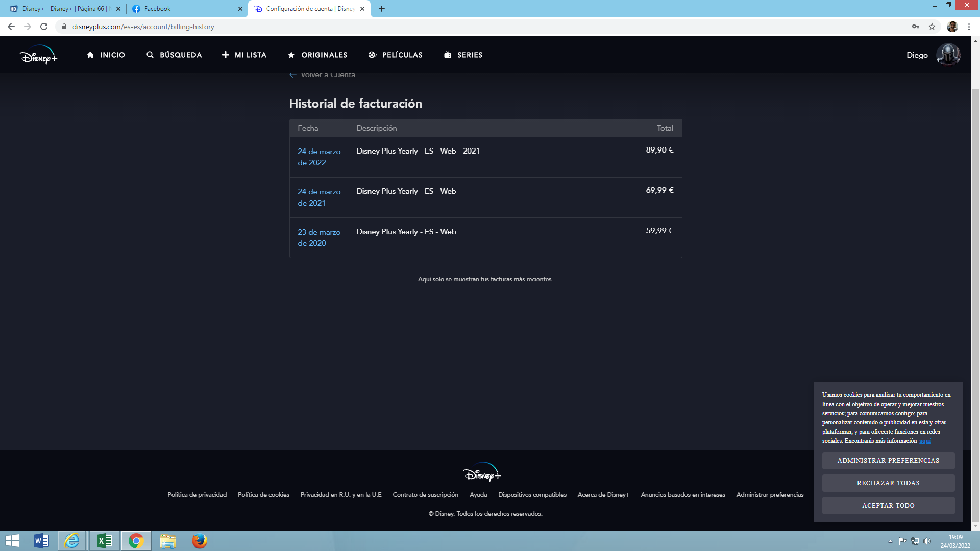Click the 69,99 € total amount
The width and height of the screenshot is (980, 551).
659,190
